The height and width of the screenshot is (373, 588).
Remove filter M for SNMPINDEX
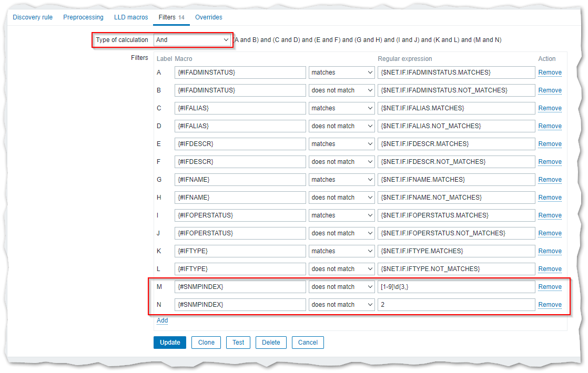pos(550,287)
